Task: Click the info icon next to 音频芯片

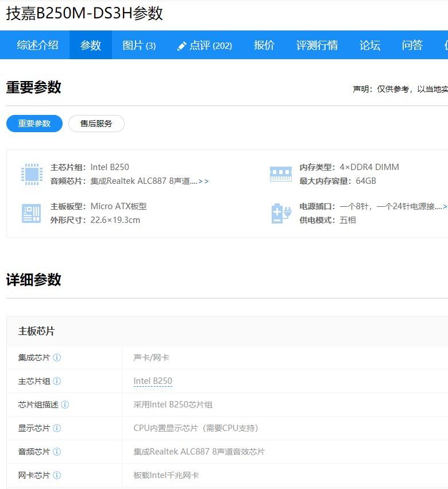Action: point(57,452)
